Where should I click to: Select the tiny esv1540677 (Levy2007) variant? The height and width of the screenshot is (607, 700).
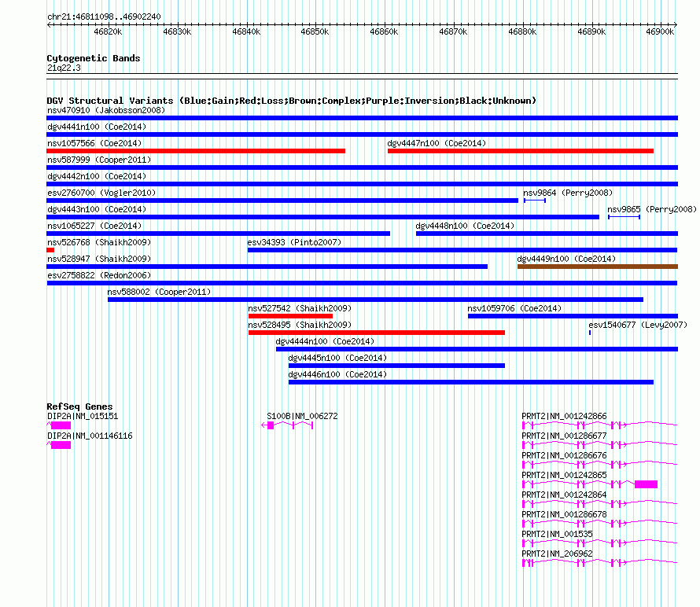(590, 333)
